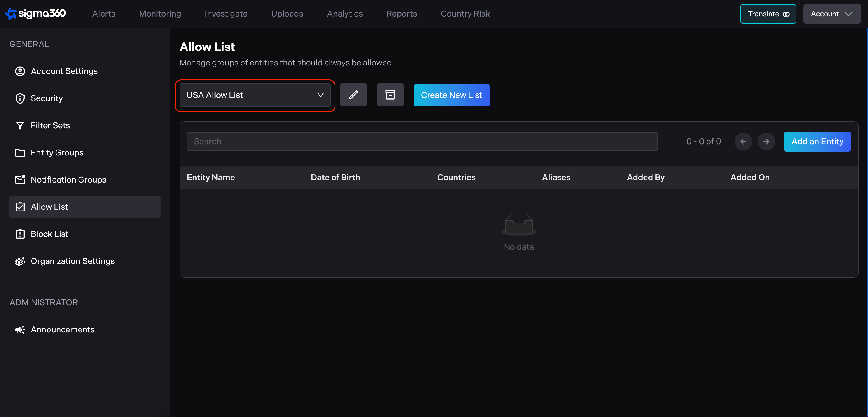Click the sigma360 logo

click(35, 14)
